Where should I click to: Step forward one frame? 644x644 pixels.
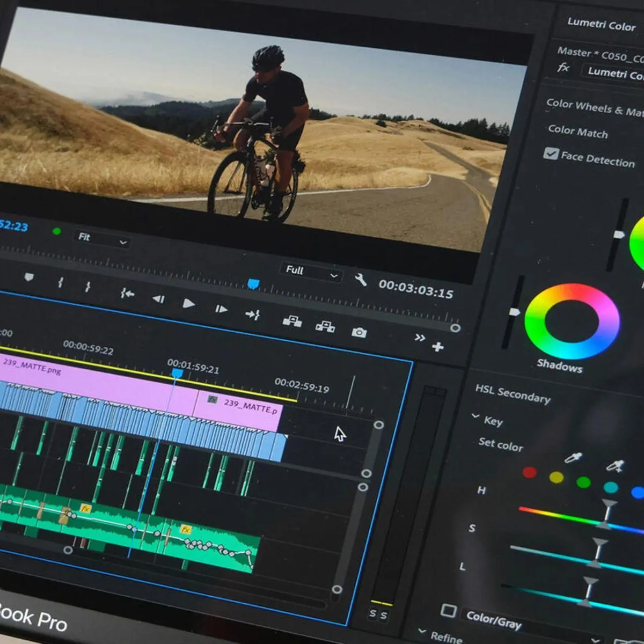click(x=221, y=309)
